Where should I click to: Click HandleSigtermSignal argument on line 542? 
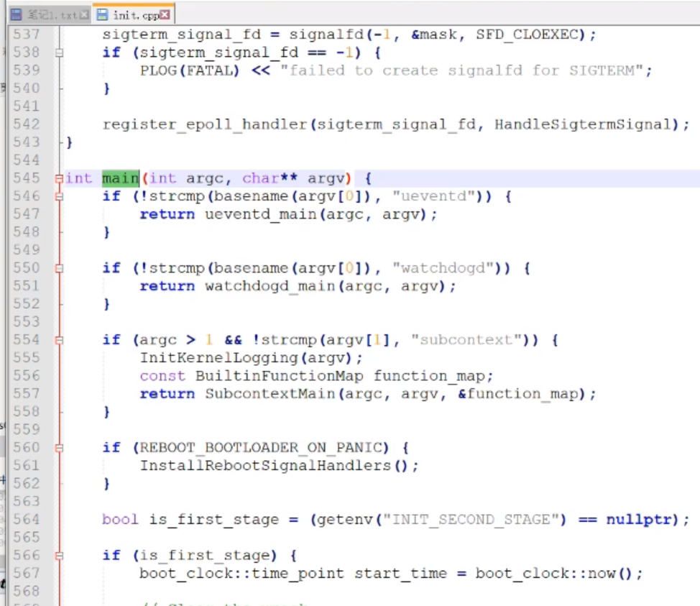(583, 124)
